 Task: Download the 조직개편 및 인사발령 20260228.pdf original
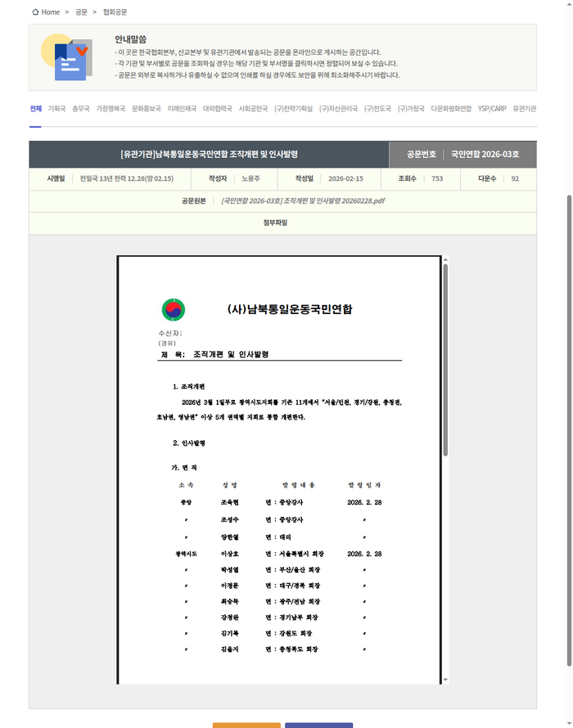point(303,201)
